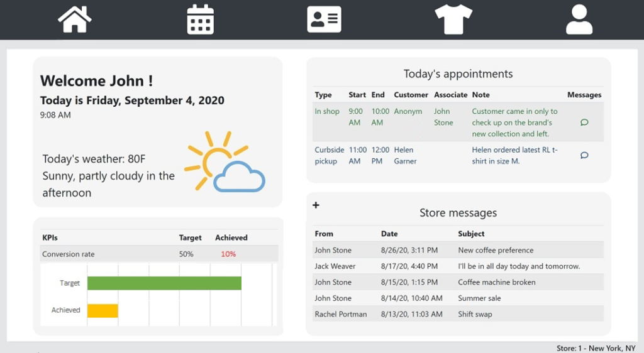The height and width of the screenshot is (353, 644).
Task: Open the customer contact card icon
Action: coord(324,19)
